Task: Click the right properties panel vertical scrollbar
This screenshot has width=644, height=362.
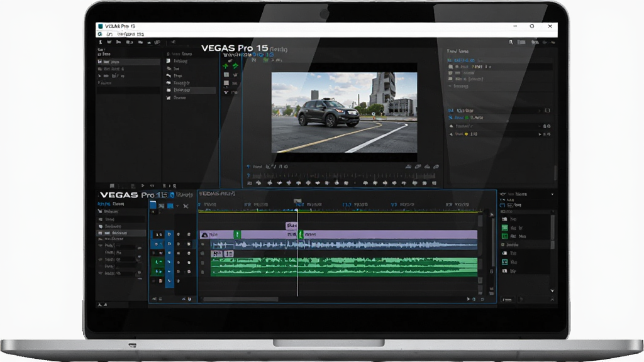Action: click(555, 172)
